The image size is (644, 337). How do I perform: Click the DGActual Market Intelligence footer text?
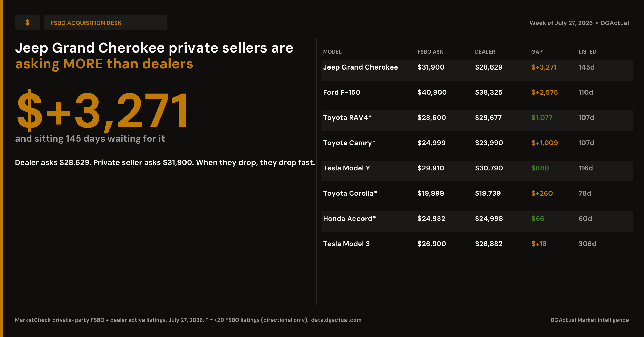coord(590,320)
